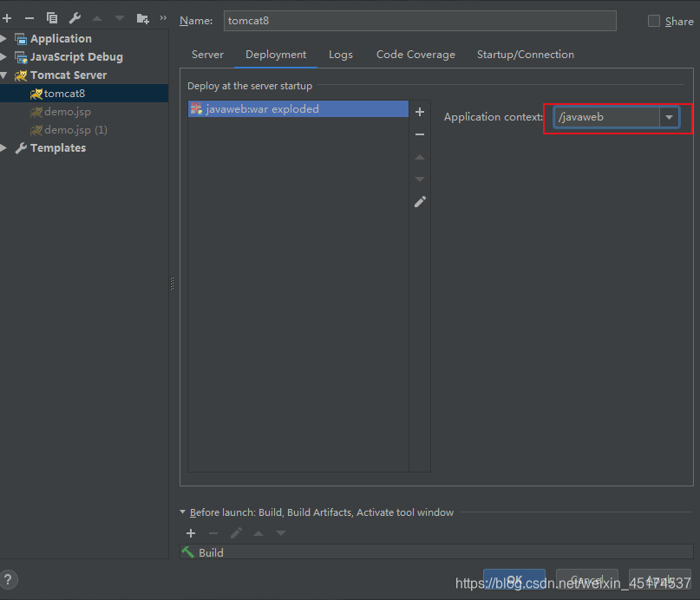Image resolution: width=700 pixels, height=600 pixels.
Task: Select the demo.jsp configuration
Action: pyautogui.click(x=84, y=112)
